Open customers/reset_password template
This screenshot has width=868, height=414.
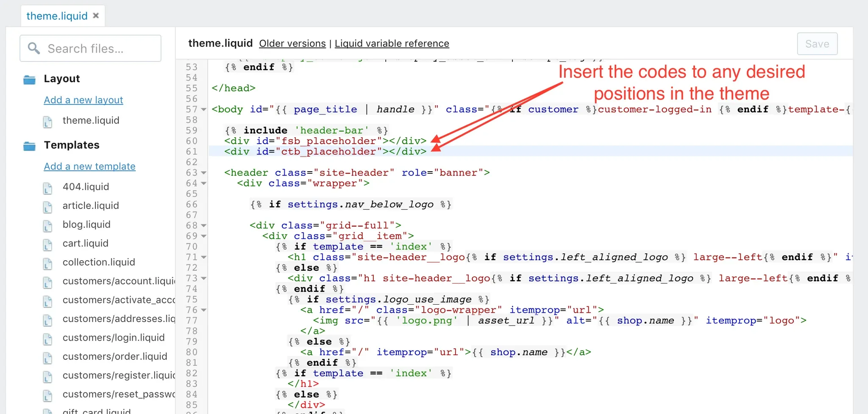119,394
